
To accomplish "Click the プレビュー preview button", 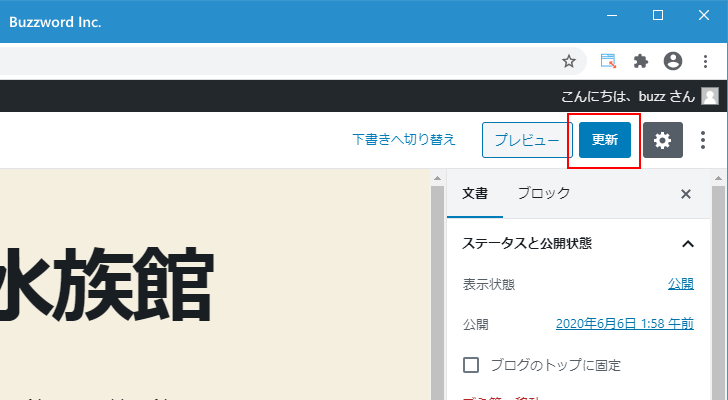I will (x=527, y=140).
